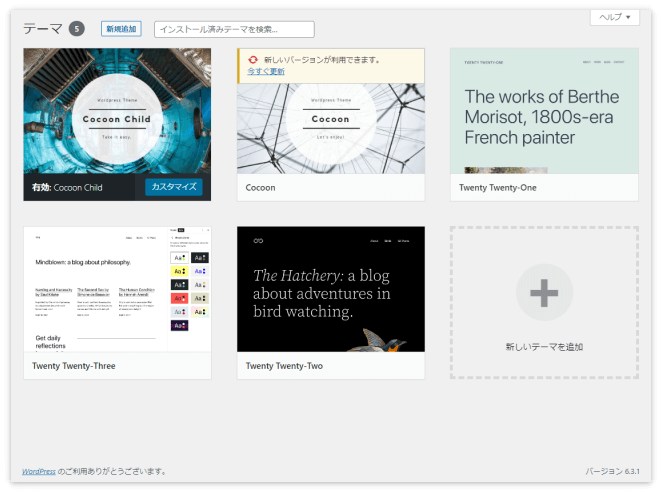662x494 pixels.
Task: Click the update refresh icon on Cocoon
Action: pos(253,60)
